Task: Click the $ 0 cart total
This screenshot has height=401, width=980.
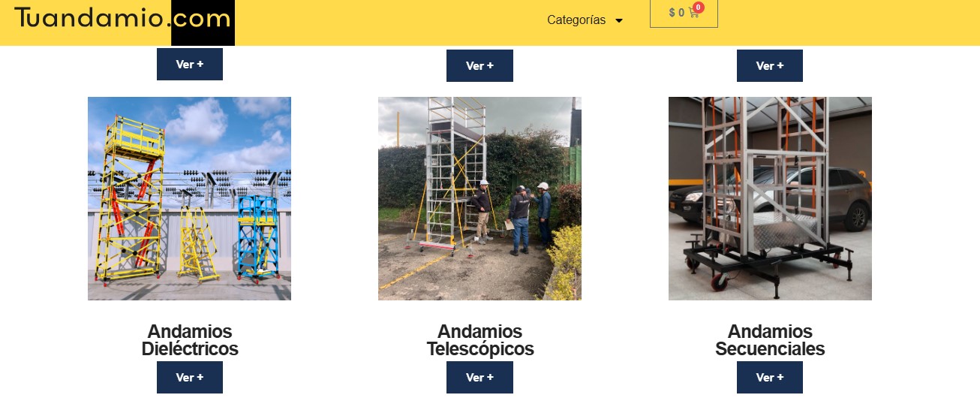Action: click(x=676, y=13)
